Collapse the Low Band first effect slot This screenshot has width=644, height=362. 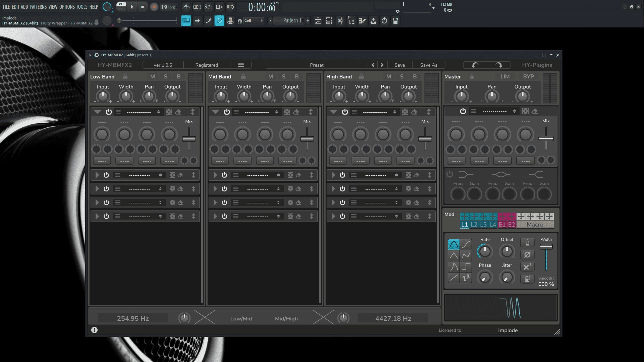(x=97, y=112)
